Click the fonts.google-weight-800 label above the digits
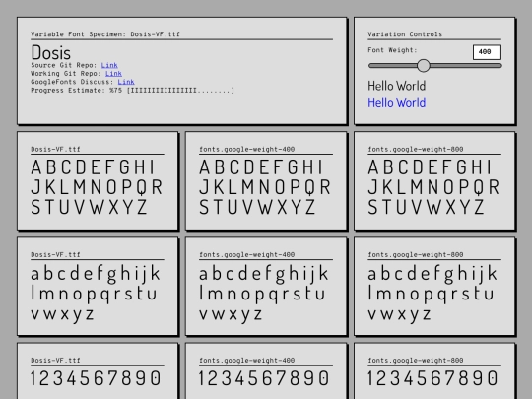This screenshot has height=399, width=532. point(416,360)
